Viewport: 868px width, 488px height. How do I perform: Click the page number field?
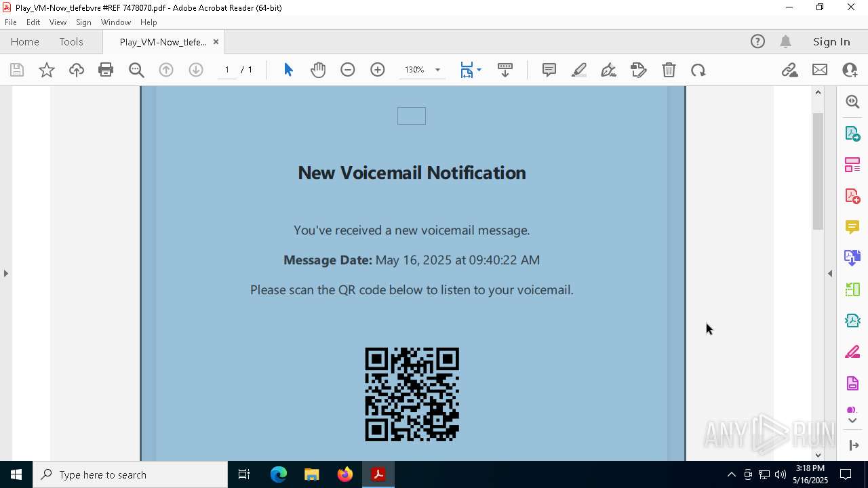(x=227, y=70)
